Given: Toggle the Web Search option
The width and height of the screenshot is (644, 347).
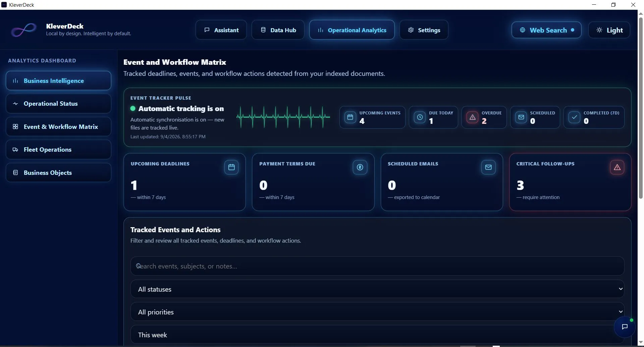Looking at the screenshot, I should (546, 30).
